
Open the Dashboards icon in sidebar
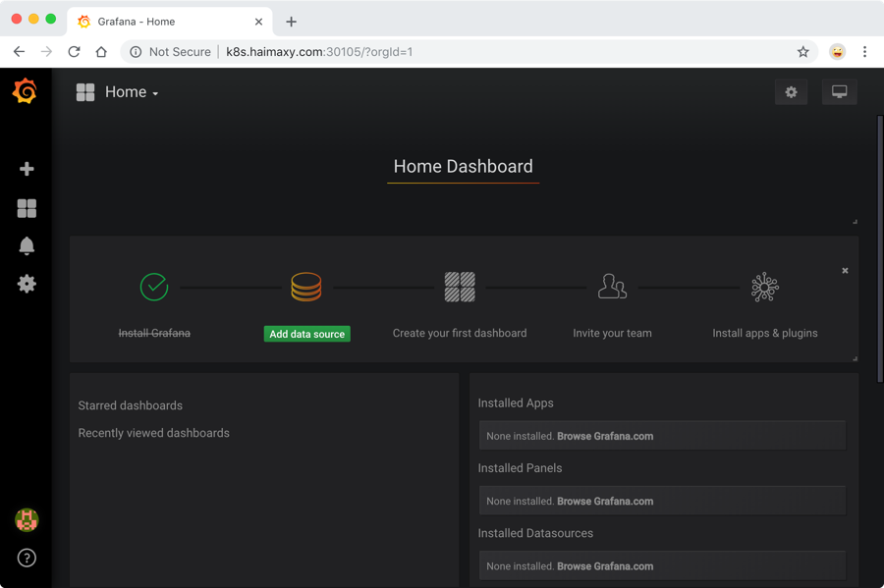pos(27,208)
